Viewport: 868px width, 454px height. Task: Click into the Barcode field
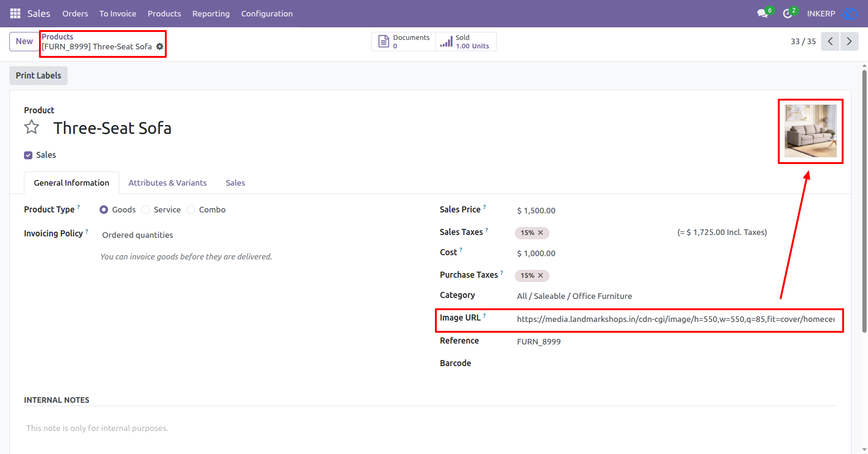pyautogui.click(x=676, y=363)
